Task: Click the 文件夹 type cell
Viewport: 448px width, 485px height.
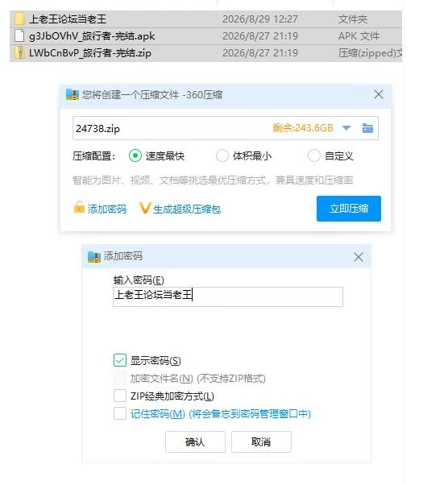Action: pos(353,19)
